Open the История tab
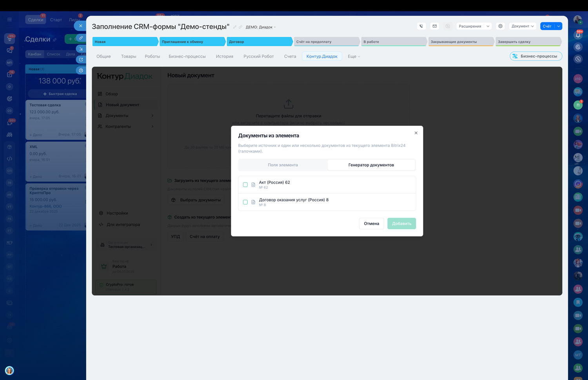 click(225, 56)
